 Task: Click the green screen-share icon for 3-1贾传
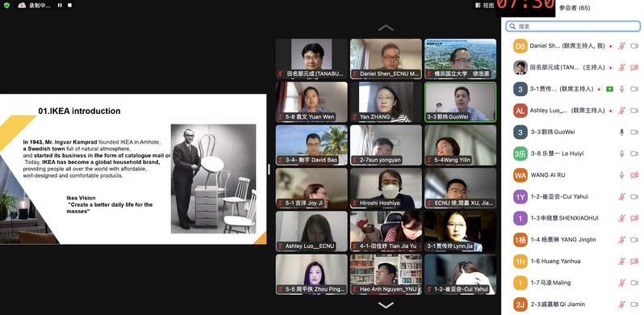pyautogui.click(x=609, y=89)
